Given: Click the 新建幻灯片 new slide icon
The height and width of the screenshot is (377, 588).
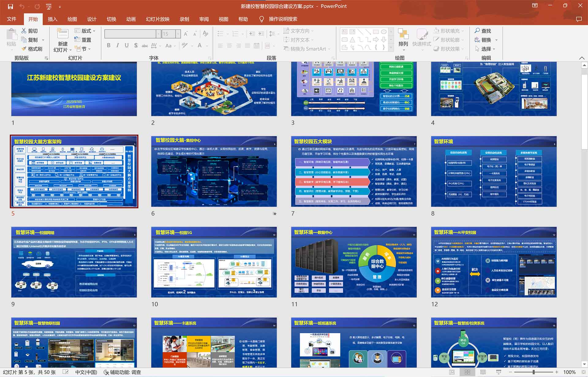Looking at the screenshot, I should coord(62,34).
